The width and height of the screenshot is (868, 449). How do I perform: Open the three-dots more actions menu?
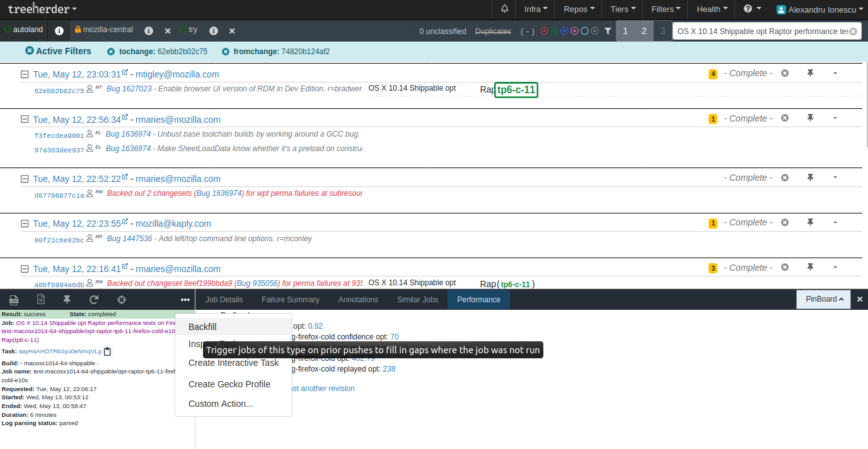(185, 300)
